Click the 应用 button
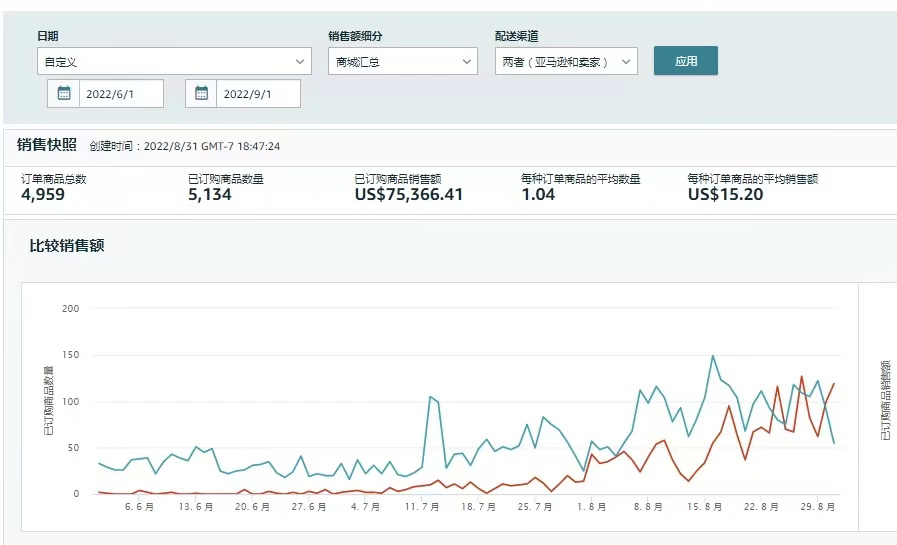 685,61
